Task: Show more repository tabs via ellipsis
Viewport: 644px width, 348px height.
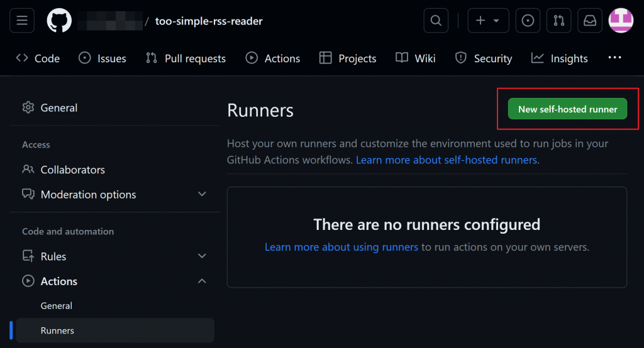Action: (614, 57)
